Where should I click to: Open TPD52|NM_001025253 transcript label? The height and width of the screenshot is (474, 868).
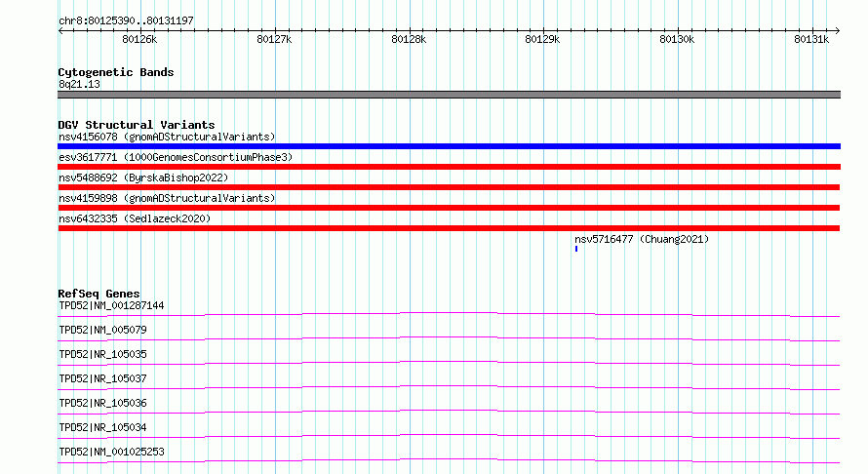(x=111, y=452)
